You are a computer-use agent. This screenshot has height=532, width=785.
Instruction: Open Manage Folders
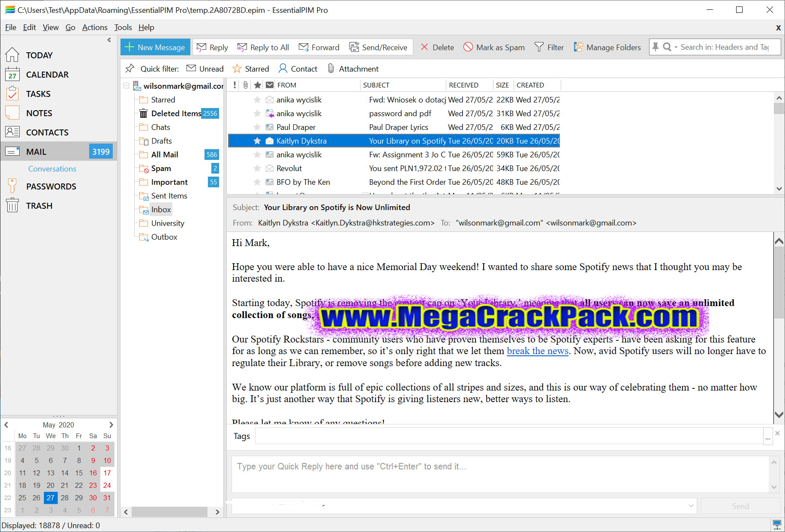pyautogui.click(x=608, y=47)
